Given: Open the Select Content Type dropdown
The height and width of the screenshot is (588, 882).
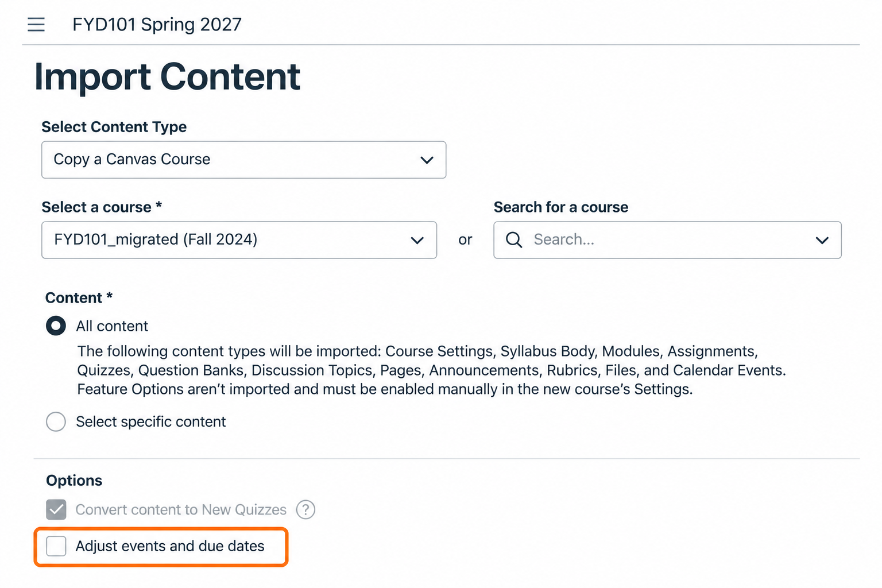Looking at the screenshot, I should click(x=243, y=160).
